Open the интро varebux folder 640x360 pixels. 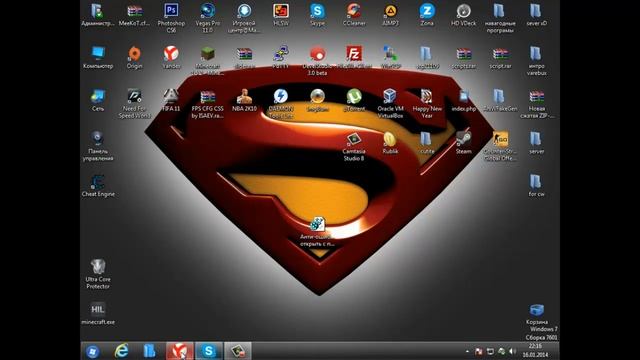point(536,54)
